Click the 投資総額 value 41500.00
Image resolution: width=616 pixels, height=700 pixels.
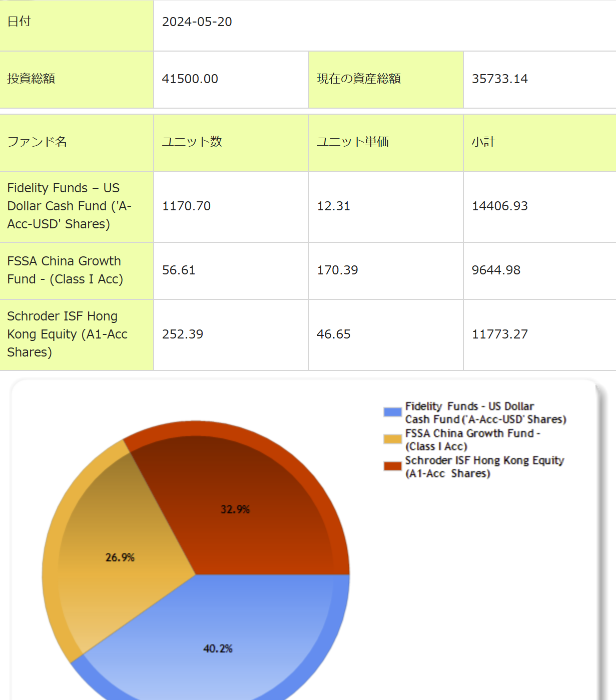(190, 79)
